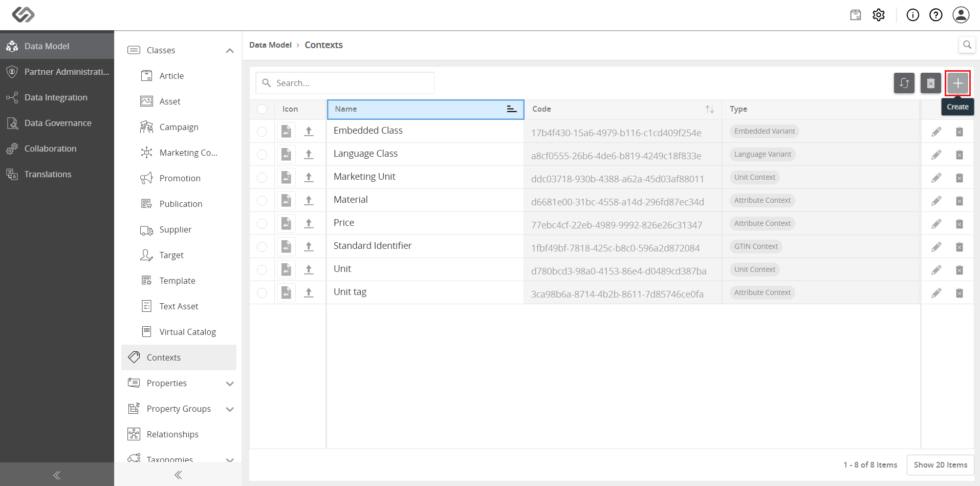Go to Relationships
The width and height of the screenshot is (980, 486).
tap(179, 434)
